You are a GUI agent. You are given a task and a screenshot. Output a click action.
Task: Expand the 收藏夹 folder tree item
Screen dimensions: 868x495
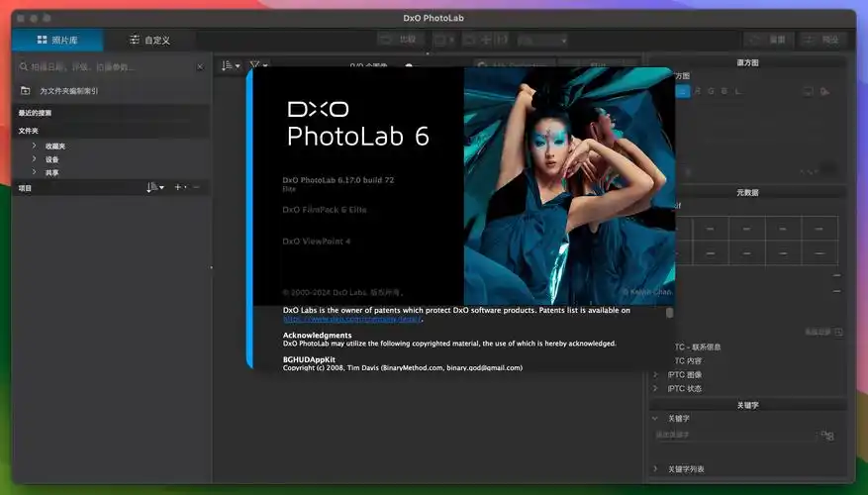click(34, 146)
